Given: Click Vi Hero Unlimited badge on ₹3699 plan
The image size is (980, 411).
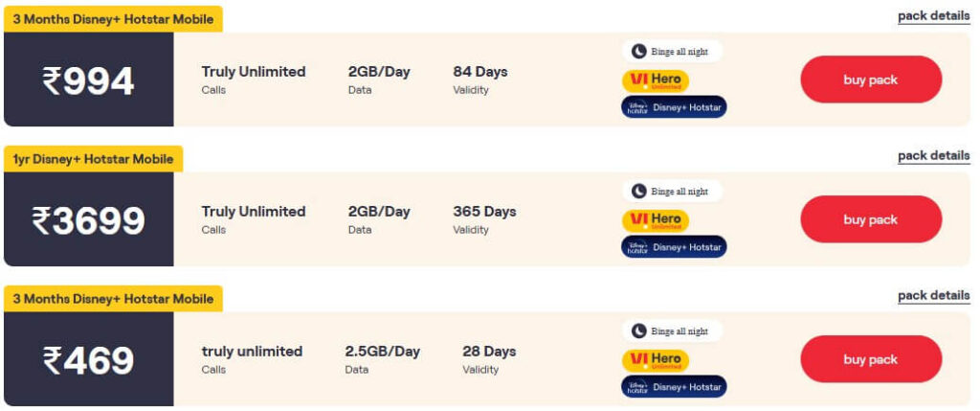Looking at the screenshot, I should coord(656,220).
